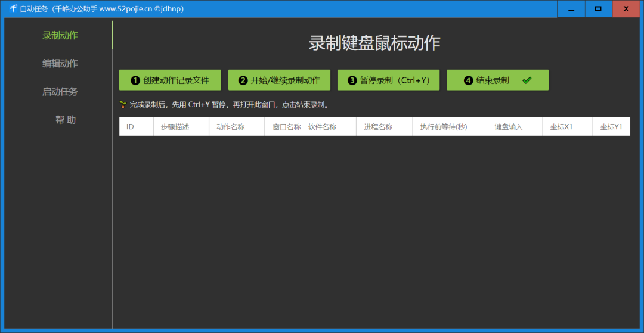Select the 步骤描述 column header

(181, 127)
